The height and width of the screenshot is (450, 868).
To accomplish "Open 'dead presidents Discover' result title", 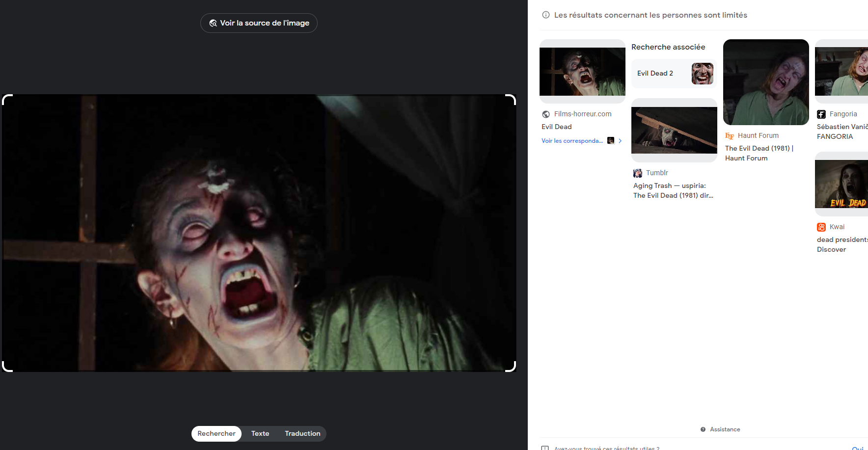I will point(842,244).
